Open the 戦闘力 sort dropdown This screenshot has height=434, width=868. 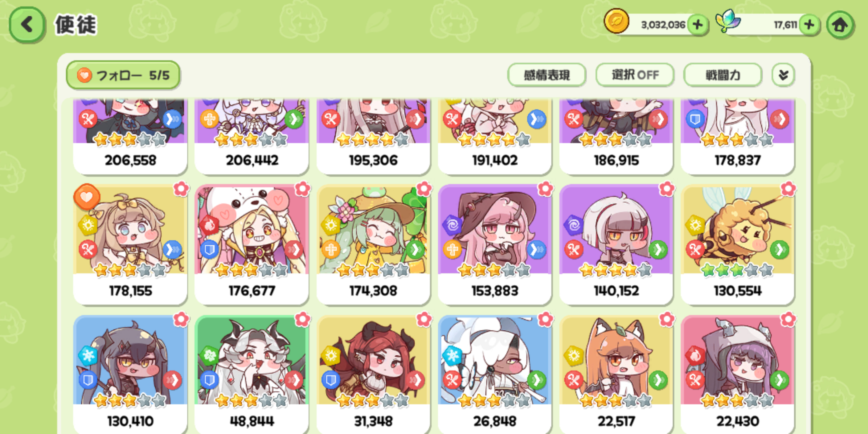click(x=723, y=75)
